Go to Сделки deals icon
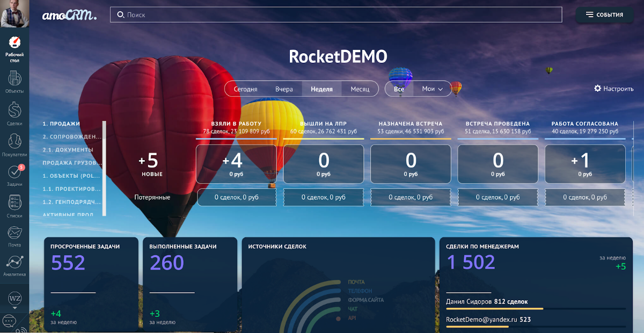The image size is (644, 333). point(14,112)
